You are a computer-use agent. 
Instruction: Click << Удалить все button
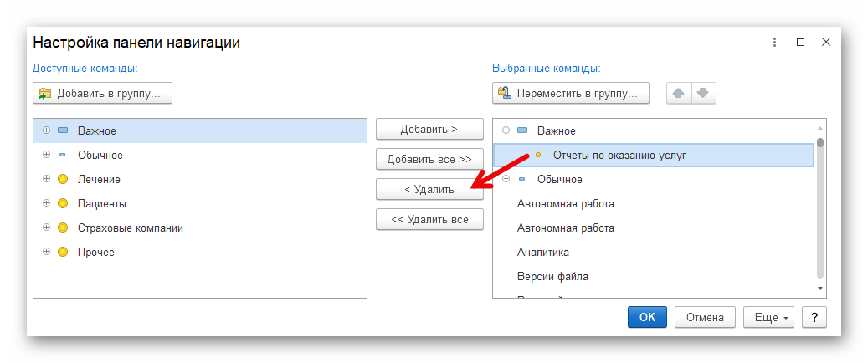click(x=429, y=219)
